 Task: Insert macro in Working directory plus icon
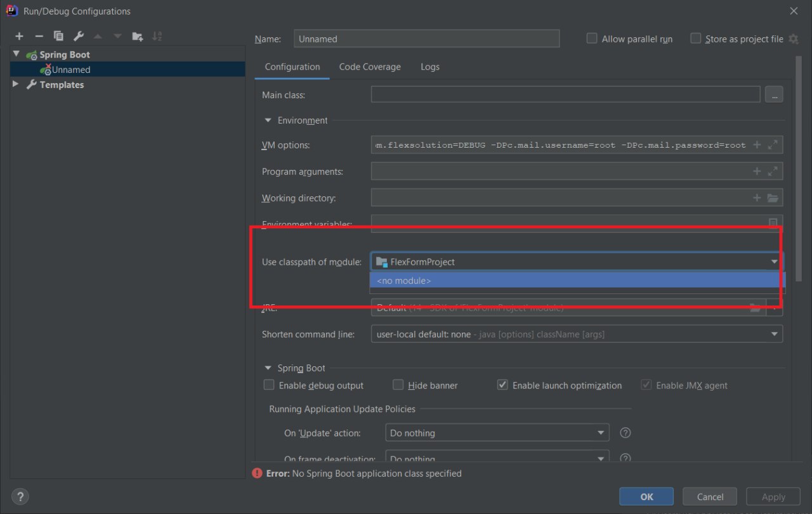click(757, 198)
